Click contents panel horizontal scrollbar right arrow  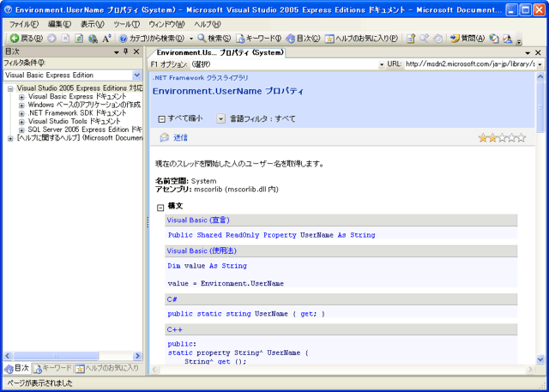[137, 356]
